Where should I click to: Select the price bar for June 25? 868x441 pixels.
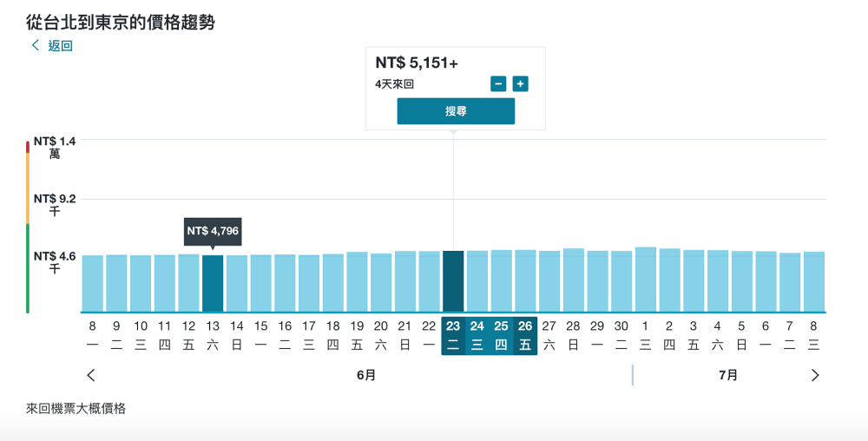coord(502,281)
